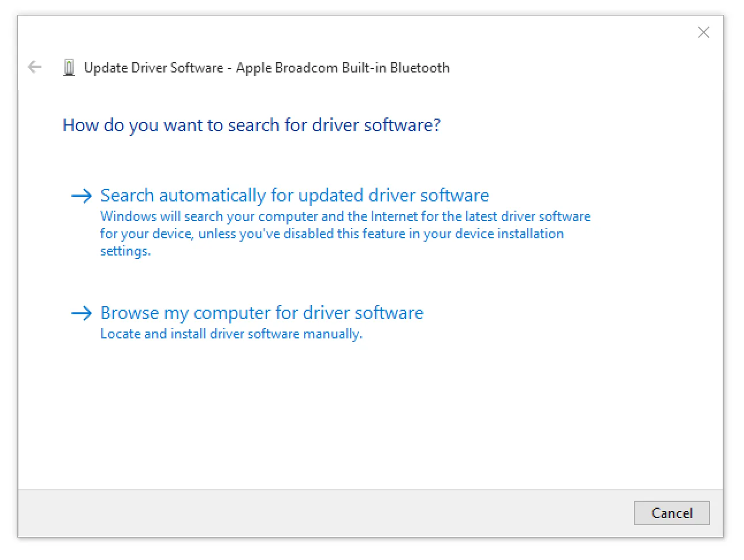Choose Search automatically for updated driver software
Screen dimensions: 744x560
click(x=294, y=196)
